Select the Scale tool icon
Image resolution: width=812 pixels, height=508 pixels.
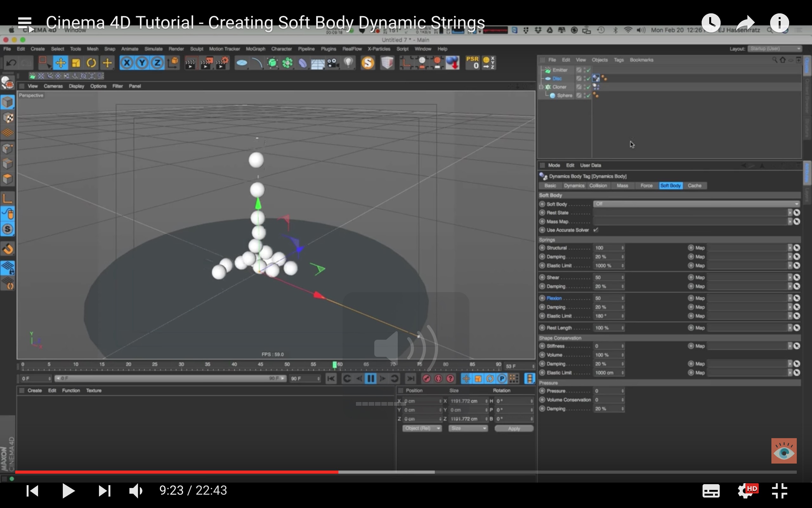click(76, 63)
